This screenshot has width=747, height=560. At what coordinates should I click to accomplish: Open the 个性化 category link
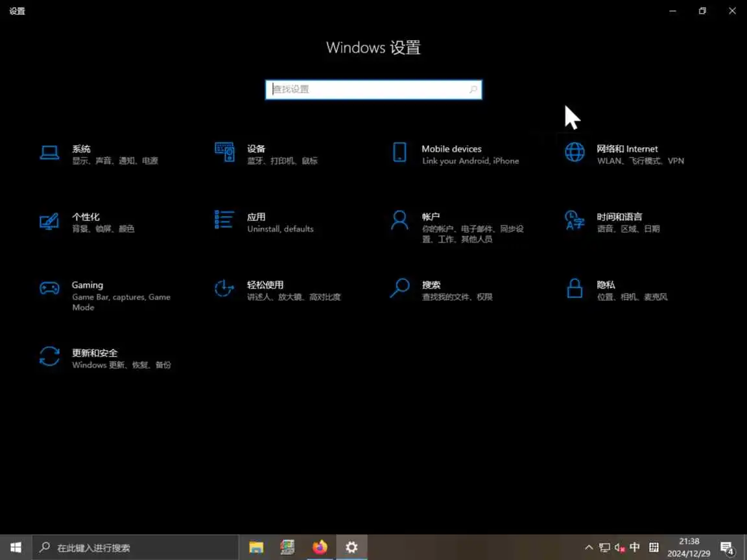click(x=86, y=217)
